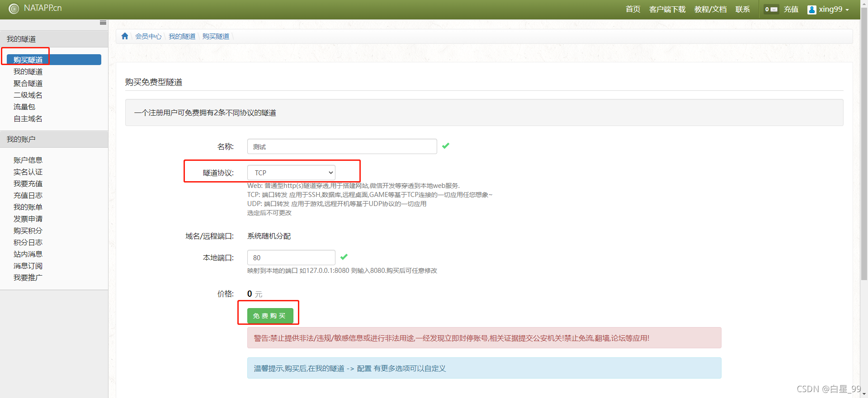Click the home icon in breadcrumb
This screenshot has height=398, width=868.
tap(125, 36)
